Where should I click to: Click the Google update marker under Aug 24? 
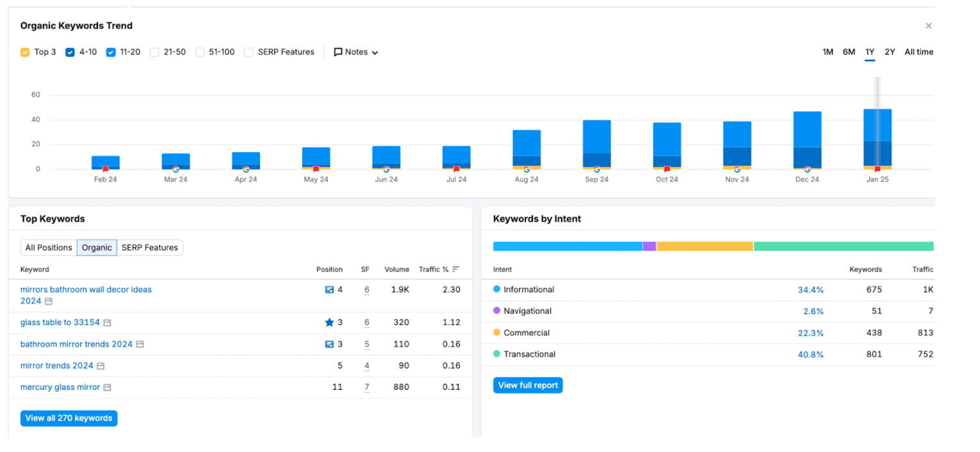click(x=527, y=169)
